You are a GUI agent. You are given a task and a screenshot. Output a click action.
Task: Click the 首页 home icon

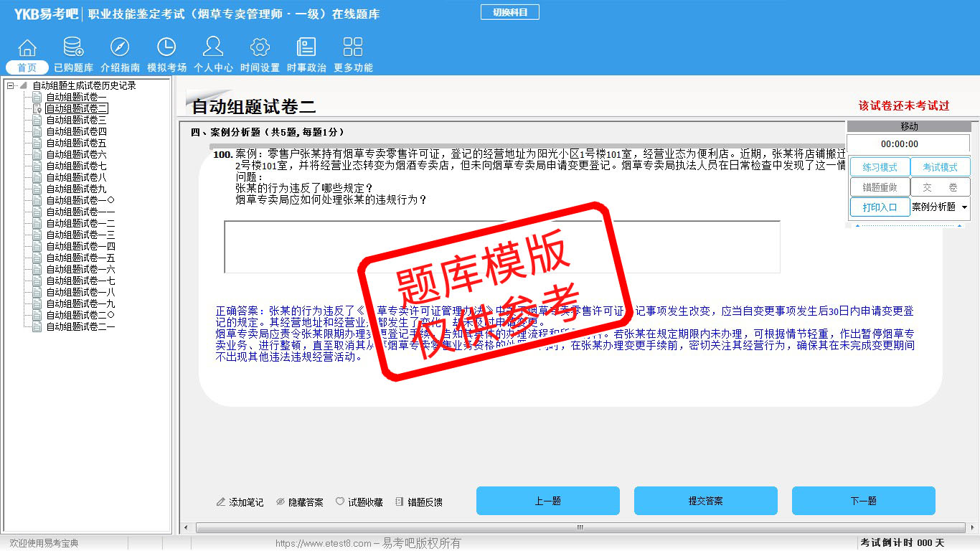click(27, 49)
